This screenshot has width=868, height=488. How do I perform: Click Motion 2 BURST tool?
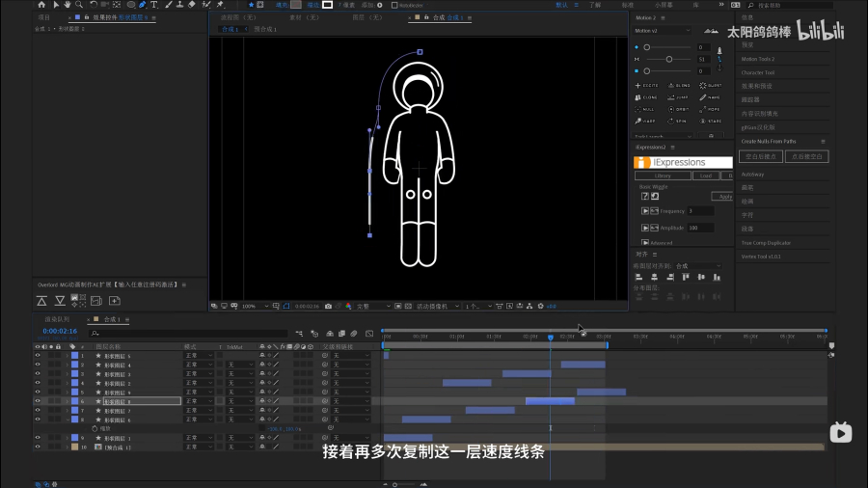coord(710,85)
